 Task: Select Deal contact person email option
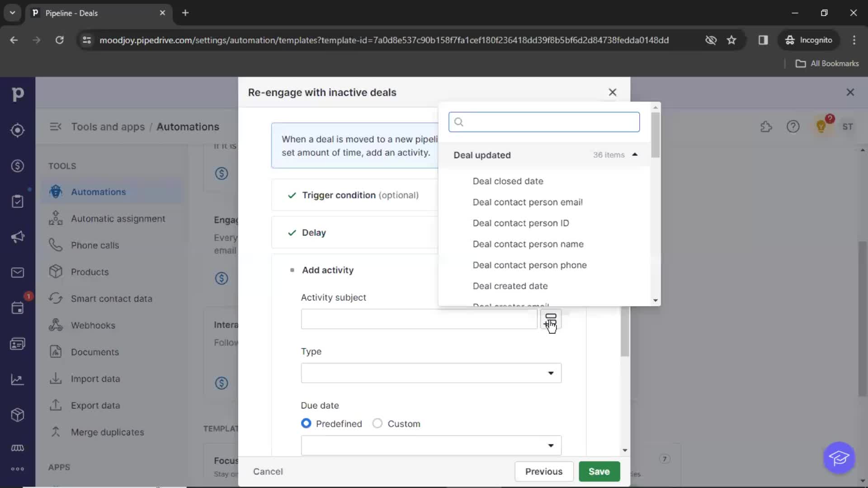[528, 202]
